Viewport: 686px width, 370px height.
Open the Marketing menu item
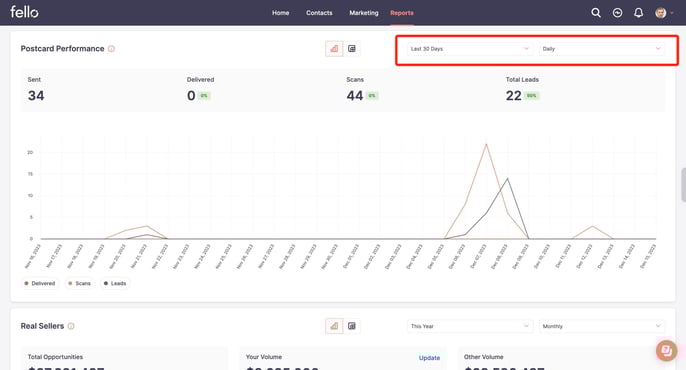coord(364,13)
